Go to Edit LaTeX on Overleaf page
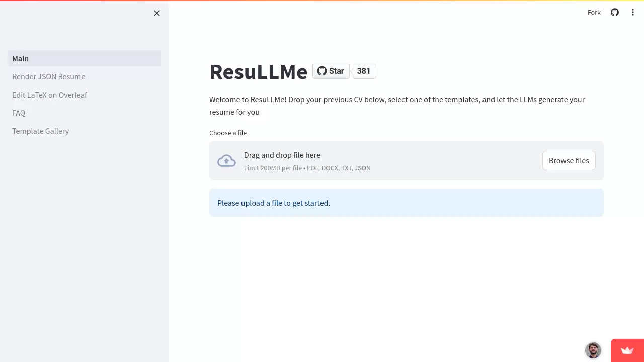The height and width of the screenshot is (362, 644). (x=85, y=95)
